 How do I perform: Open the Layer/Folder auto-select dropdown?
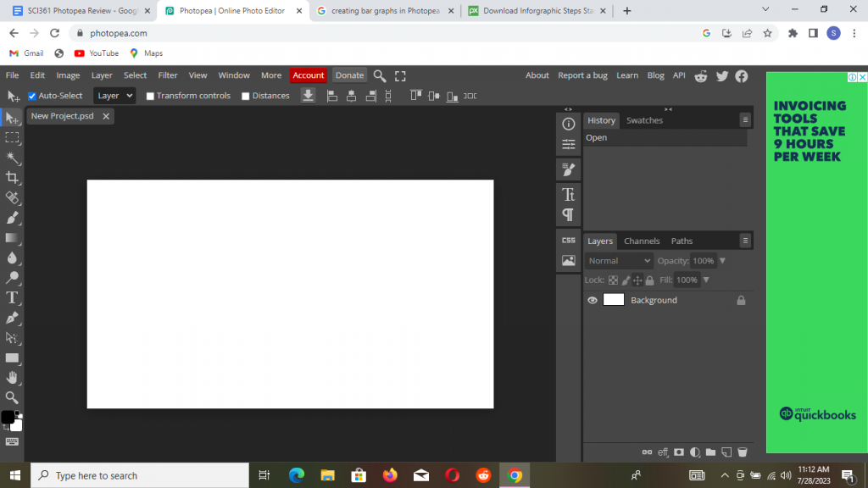(114, 96)
